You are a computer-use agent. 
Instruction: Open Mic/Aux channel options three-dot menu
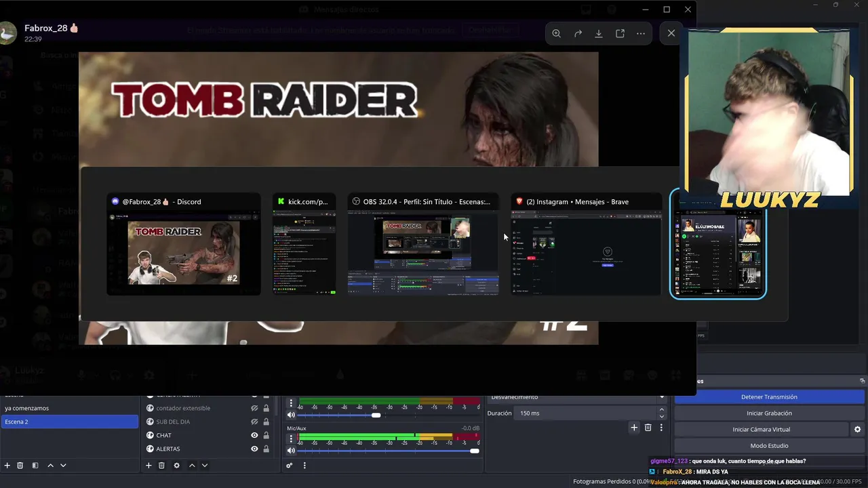click(x=292, y=439)
